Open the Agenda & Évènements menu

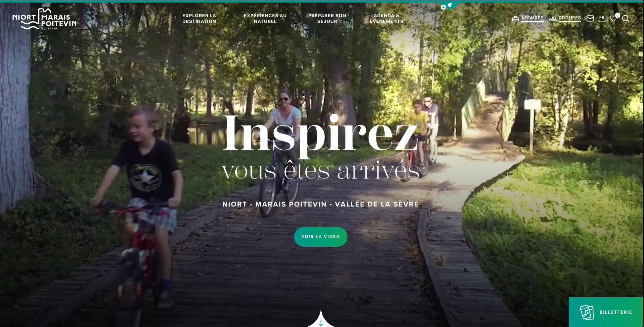pyautogui.click(x=386, y=19)
